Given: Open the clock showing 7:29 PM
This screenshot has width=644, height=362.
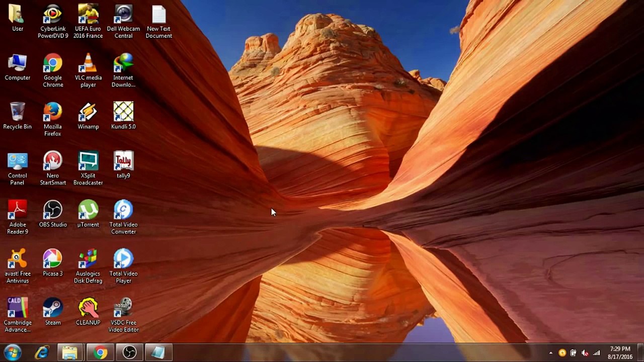Looking at the screenshot, I should [620, 352].
